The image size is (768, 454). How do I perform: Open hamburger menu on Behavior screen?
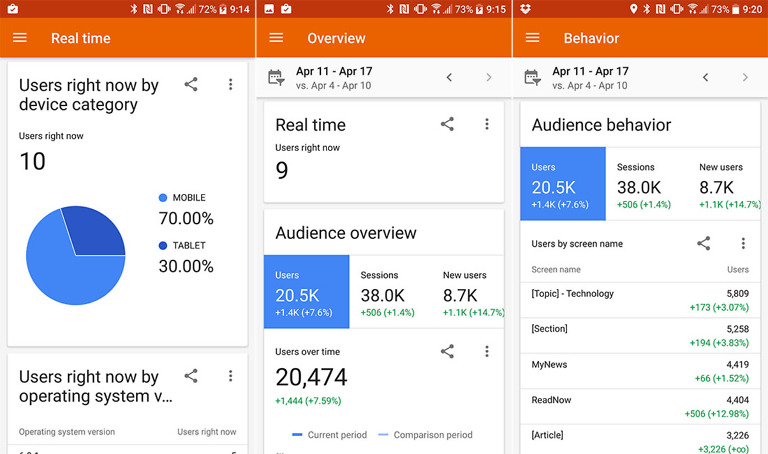(x=532, y=38)
